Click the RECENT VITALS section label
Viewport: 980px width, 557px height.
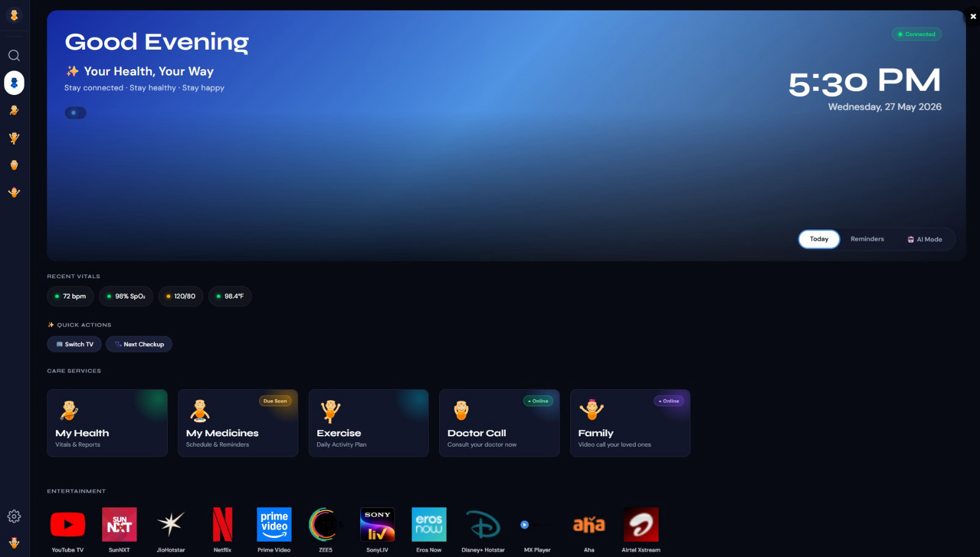click(x=73, y=276)
